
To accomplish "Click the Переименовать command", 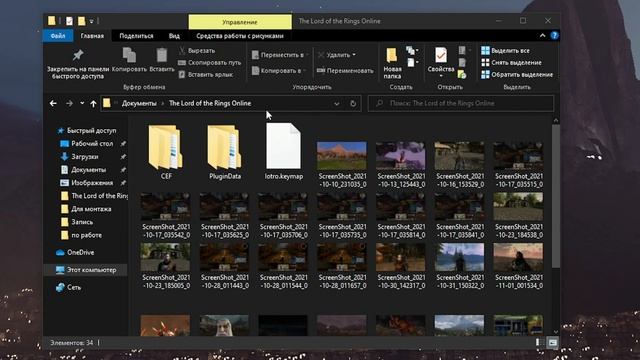I will click(x=345, y=71).
